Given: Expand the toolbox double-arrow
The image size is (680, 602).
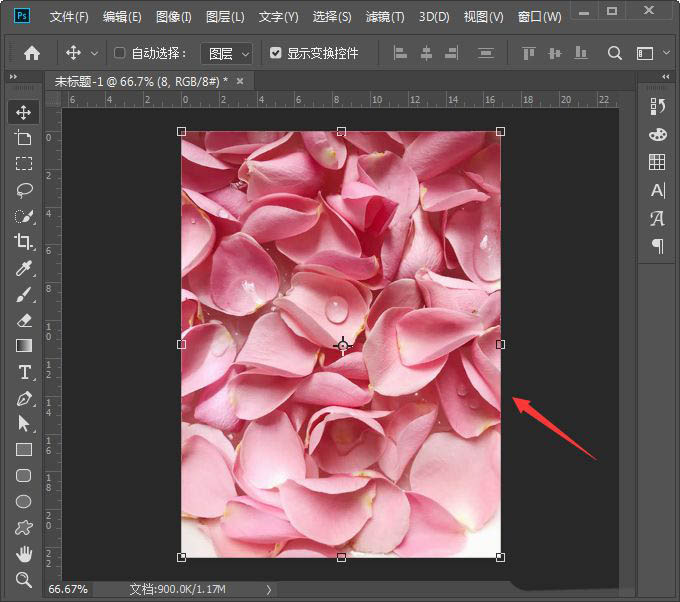Looking at the screenshot, I should 13,77.
